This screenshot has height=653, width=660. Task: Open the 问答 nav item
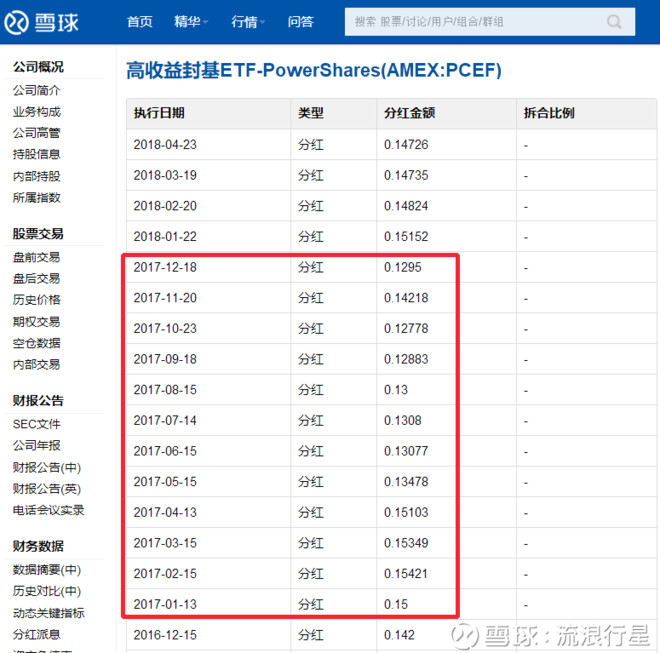(301, 21)
